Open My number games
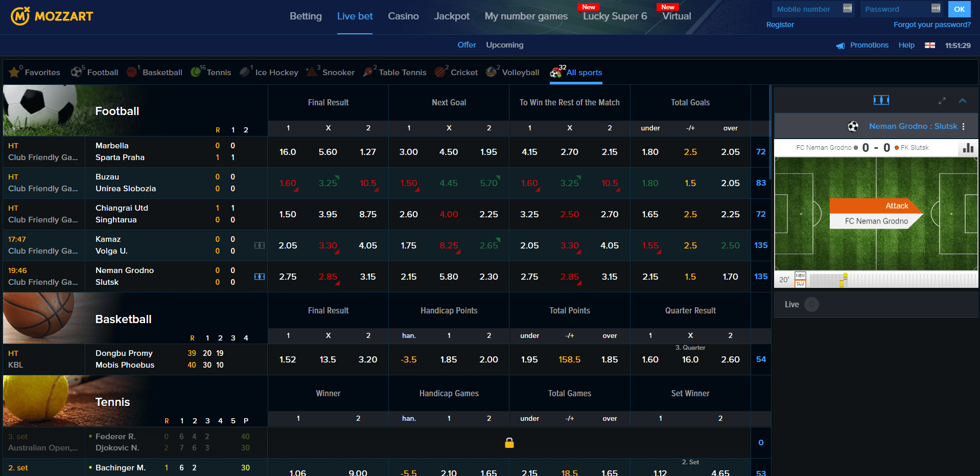The height and width of the screenshot is (476, 980). [x=526, y=16]
